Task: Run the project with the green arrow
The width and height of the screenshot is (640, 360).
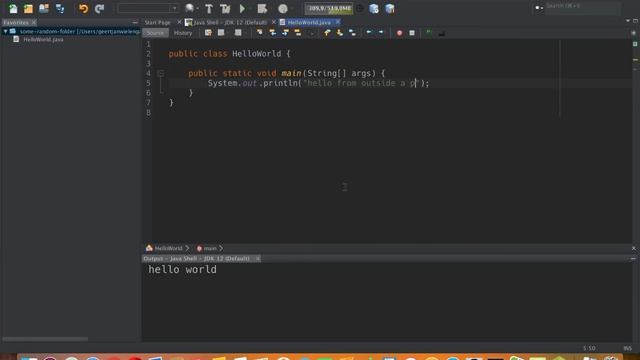Action: 242,8
